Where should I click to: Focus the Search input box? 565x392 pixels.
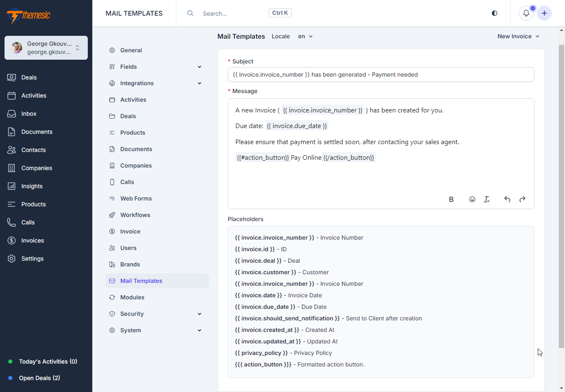click(x=233, y=13)
